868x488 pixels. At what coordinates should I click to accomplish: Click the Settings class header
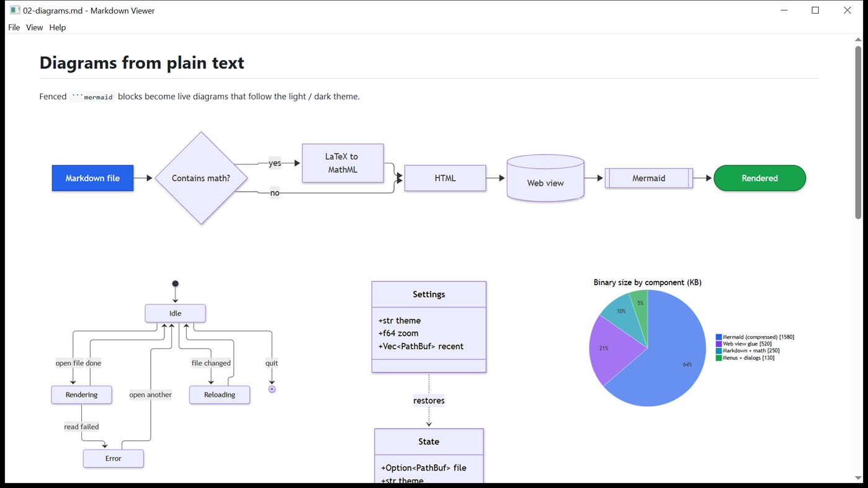(429, 295)
